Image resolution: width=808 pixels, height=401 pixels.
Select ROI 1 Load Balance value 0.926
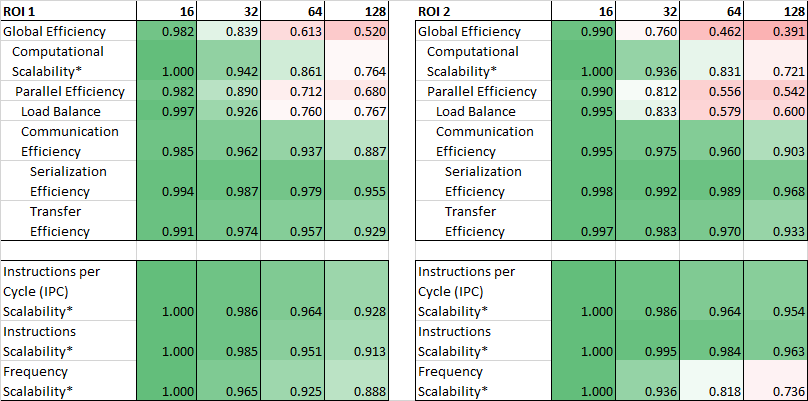(228, 111)
